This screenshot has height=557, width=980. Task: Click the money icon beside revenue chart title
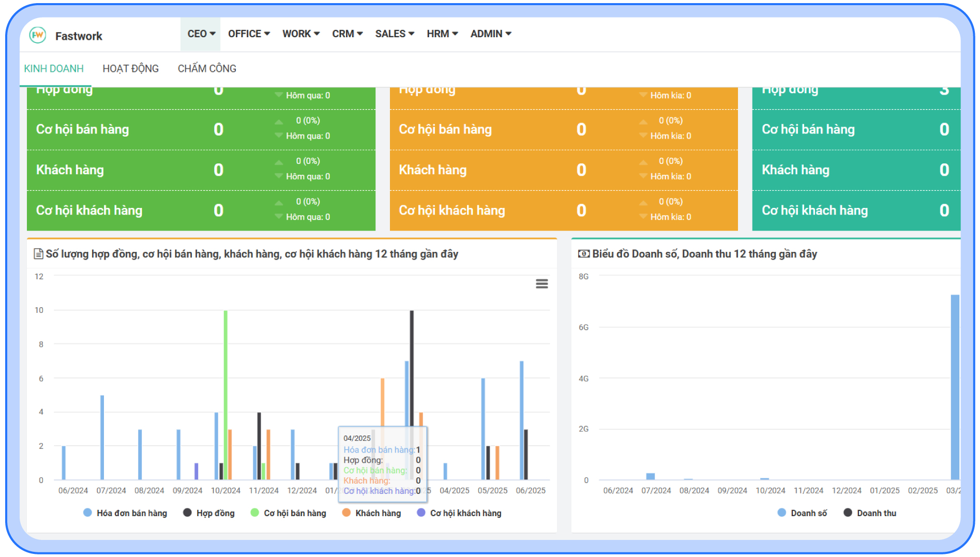583,254
